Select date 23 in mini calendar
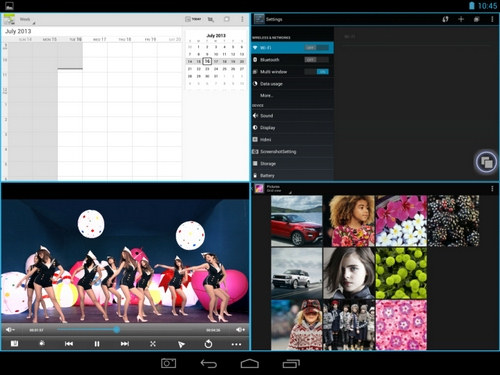 coord(207,69)
